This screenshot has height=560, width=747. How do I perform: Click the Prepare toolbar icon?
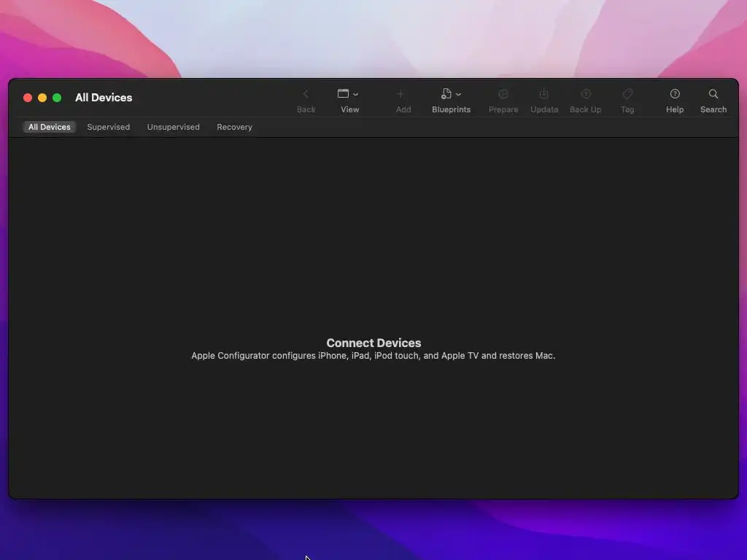pyautogui.click(x=503, y=94)
